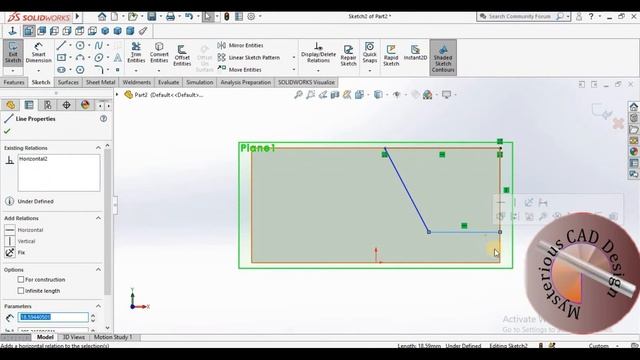This screenshot has height=360, width=640.
Task: Select the Circle sketch tool
Action: pyautogui.click(x=80, y=45)
